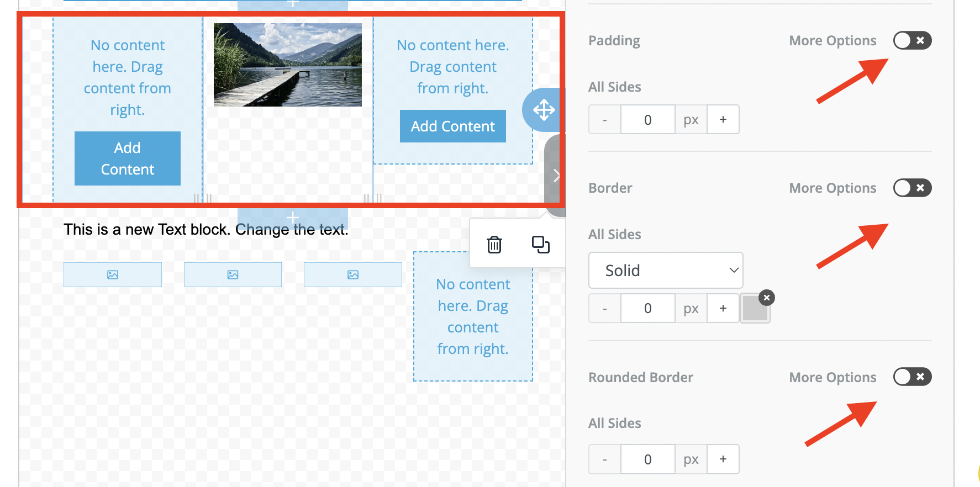980x487 pixels.
Task: Select the lake dock image
Action: 287,65
